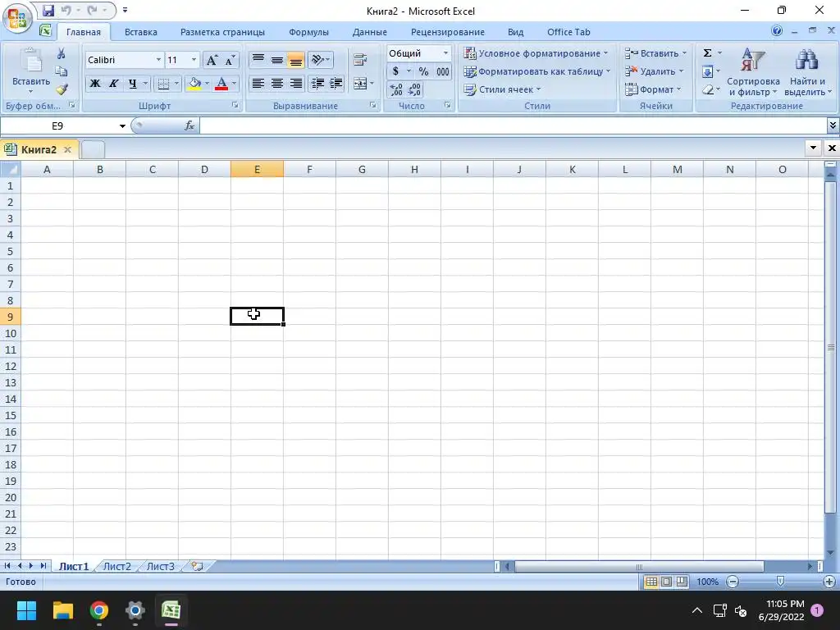Open number format 'Общий' dropdown
840x630 pixels.
click(445, 53)
